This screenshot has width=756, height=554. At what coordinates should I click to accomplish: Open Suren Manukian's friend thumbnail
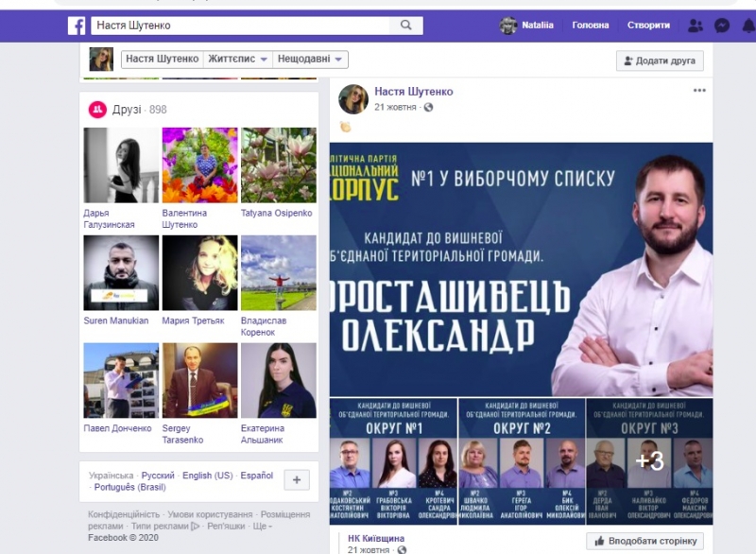121,273
